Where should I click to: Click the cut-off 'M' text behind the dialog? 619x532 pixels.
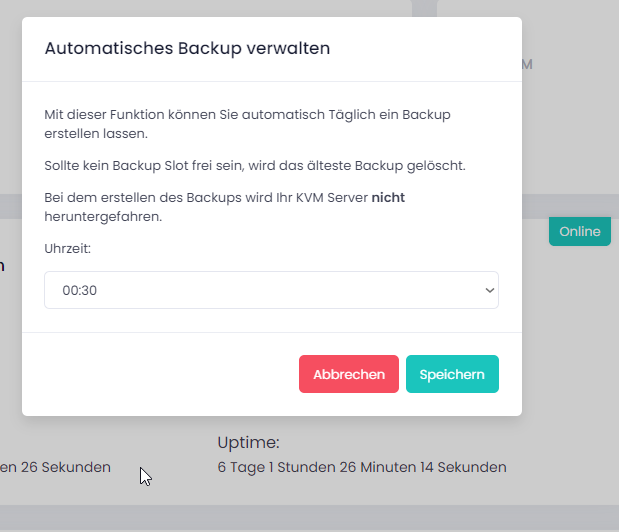527,64
